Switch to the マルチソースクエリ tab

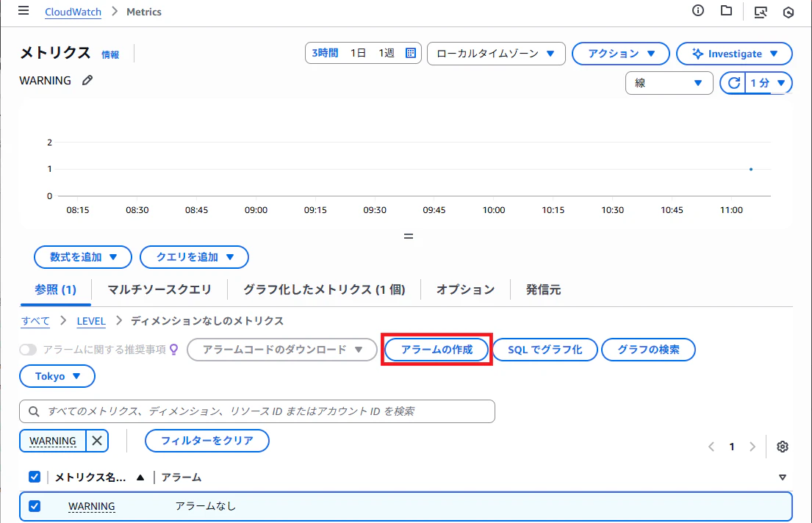click(159, 289)
